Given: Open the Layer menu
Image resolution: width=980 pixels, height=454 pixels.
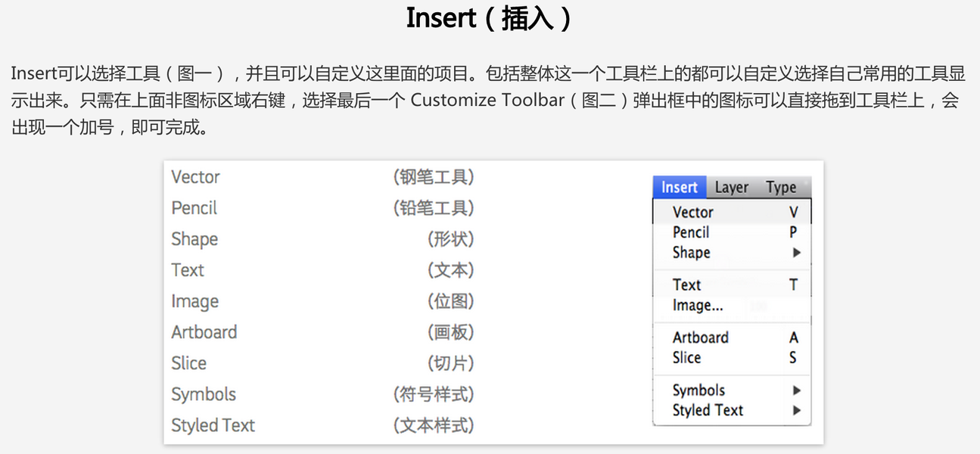Looking at the screenshot, I should 731,188.
